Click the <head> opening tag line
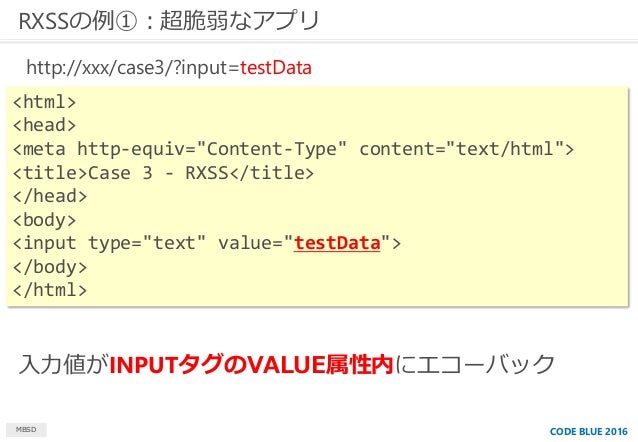 (44, 125)
